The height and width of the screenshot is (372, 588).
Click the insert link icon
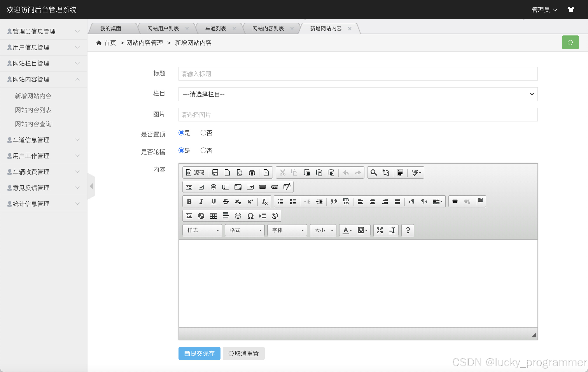[x=455, y=201]
